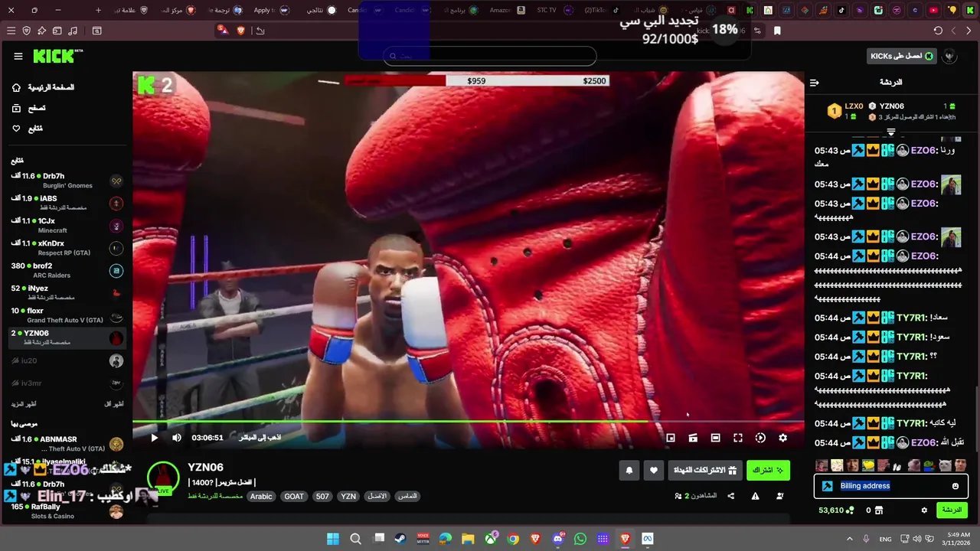Jump to live stream position

260,438
